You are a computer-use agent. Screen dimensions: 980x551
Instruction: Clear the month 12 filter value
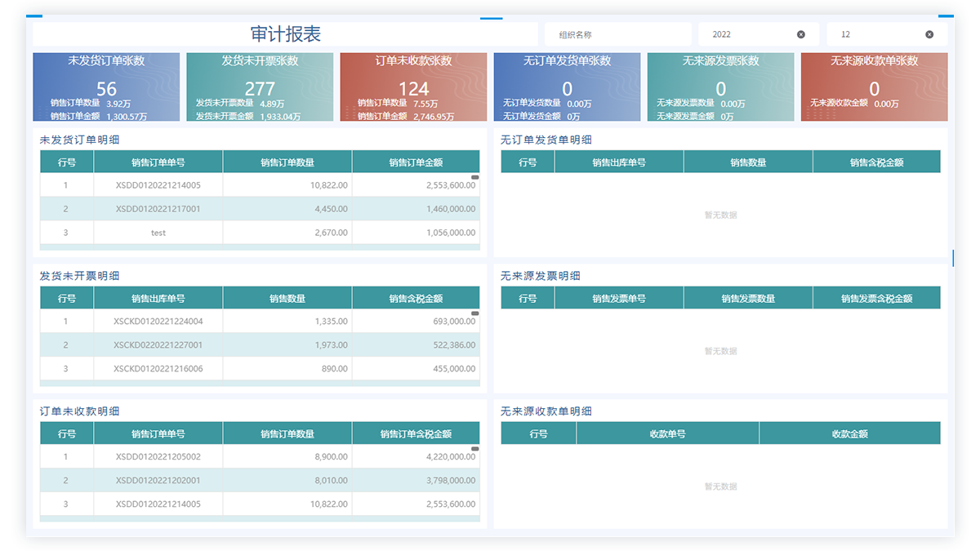(929, 34)
